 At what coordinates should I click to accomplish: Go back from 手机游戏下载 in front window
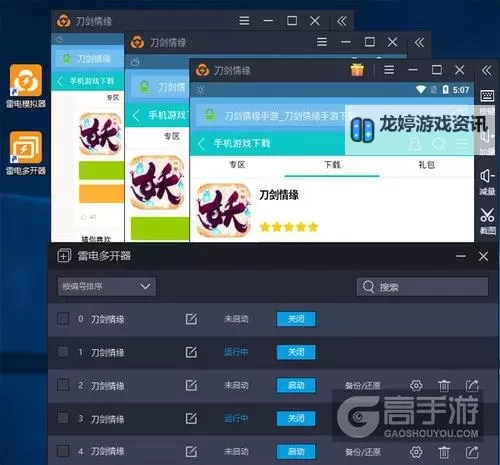click(201, 144)
